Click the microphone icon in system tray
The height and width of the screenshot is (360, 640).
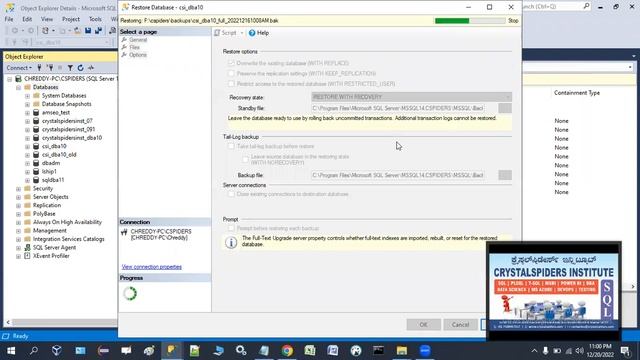coord(545,351)
